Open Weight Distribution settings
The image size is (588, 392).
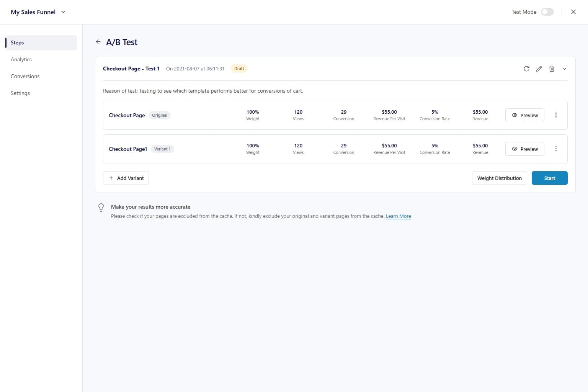pyautogui.click(x=500, y=178)
